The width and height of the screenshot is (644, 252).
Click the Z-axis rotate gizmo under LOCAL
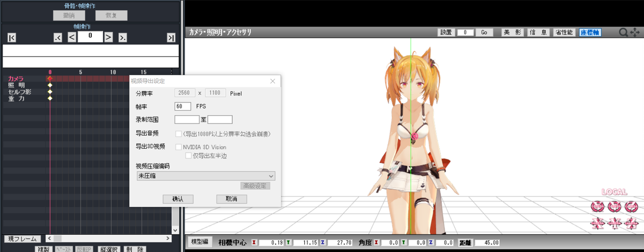click(x=631, y=207)
